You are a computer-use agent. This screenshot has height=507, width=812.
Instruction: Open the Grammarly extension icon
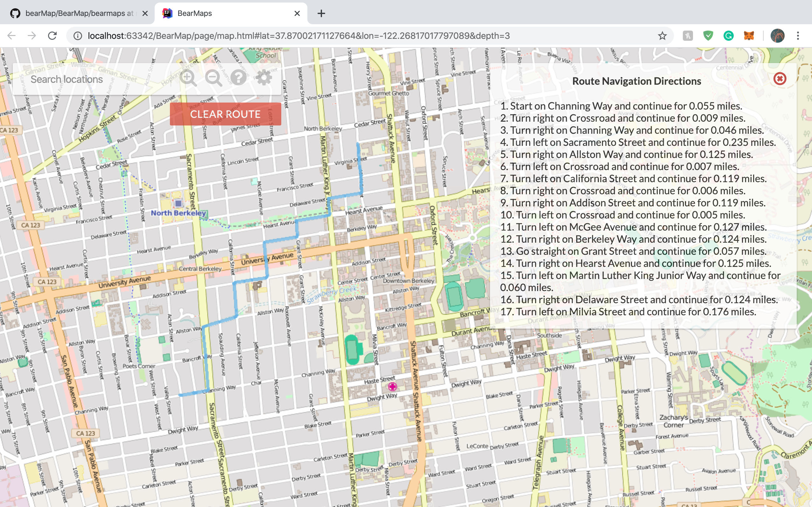(728, 36)
